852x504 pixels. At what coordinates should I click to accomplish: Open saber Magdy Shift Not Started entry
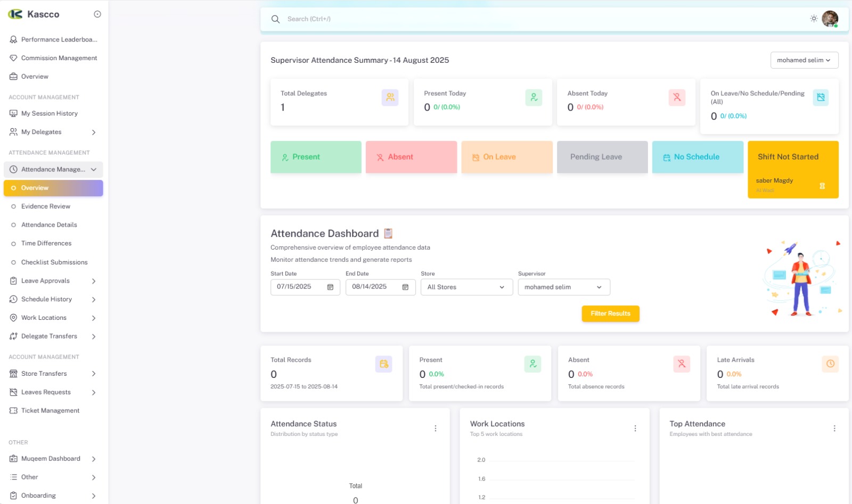(793, 185)
